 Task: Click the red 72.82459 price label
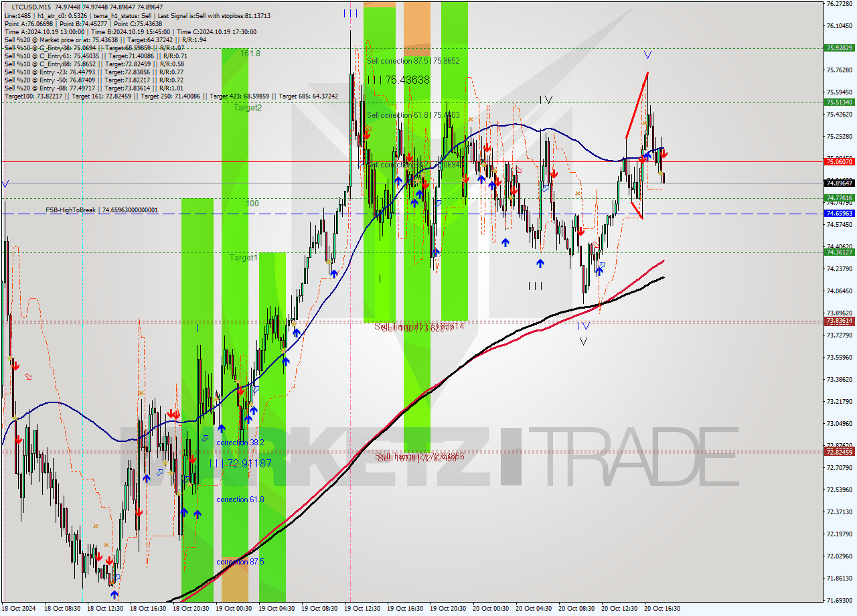[840, 452]
